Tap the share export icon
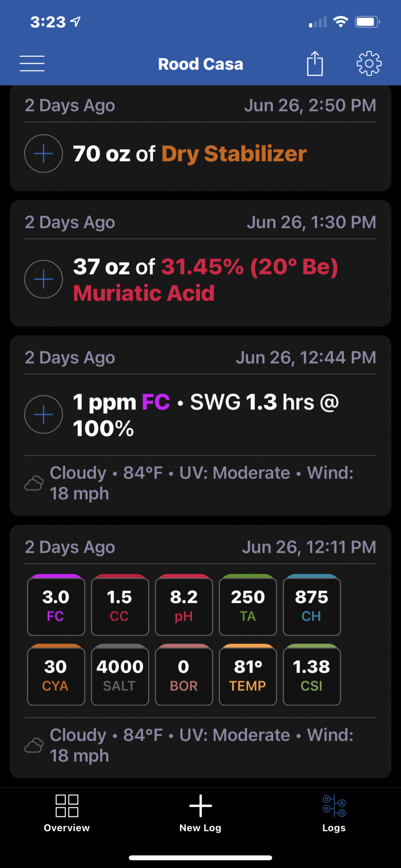This screenshot has height=868, width=401. click(315, 63)
